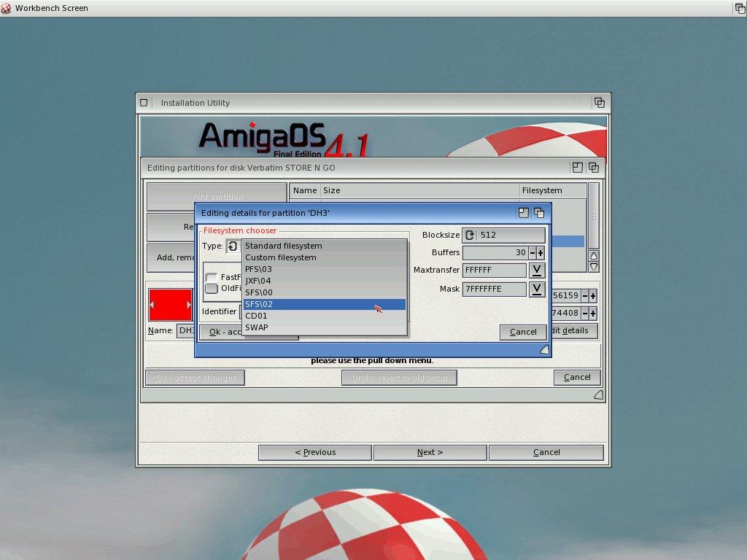The image size is (747, 560).
Task: Click the Name column header
Action: (305, 190)
